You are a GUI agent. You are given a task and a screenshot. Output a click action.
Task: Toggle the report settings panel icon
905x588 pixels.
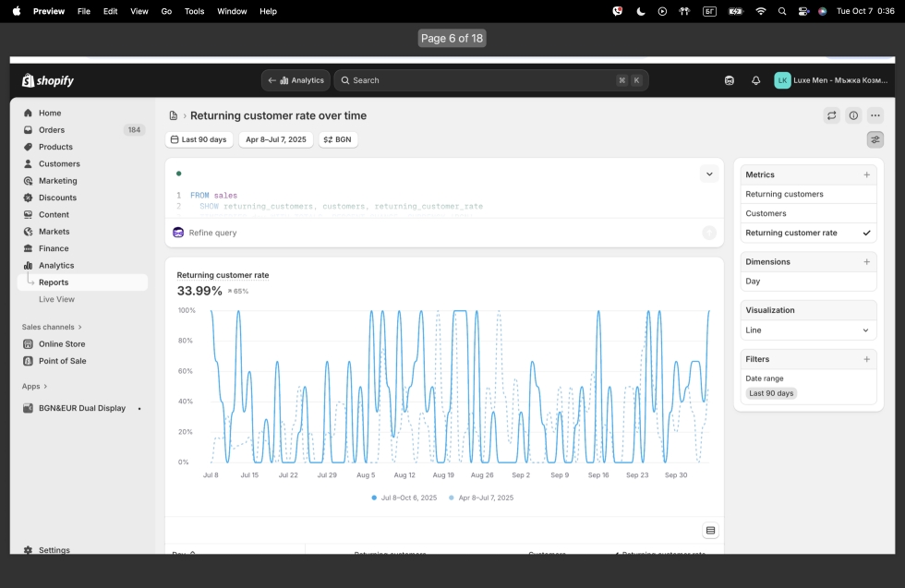point(875,139)
